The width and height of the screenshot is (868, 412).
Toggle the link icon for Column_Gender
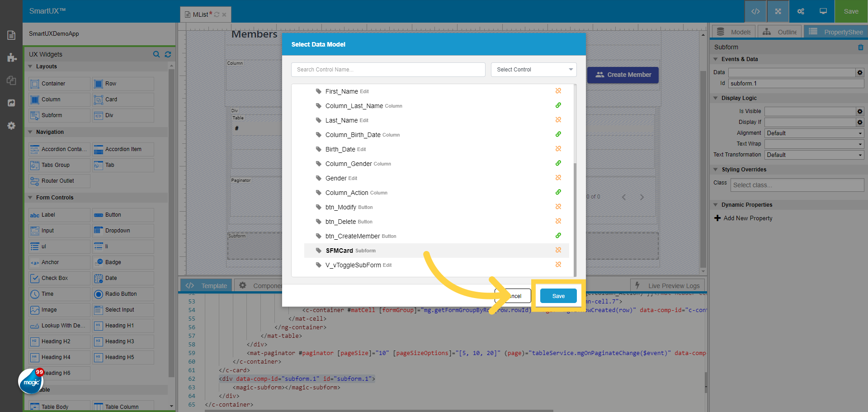coord(558,163)
